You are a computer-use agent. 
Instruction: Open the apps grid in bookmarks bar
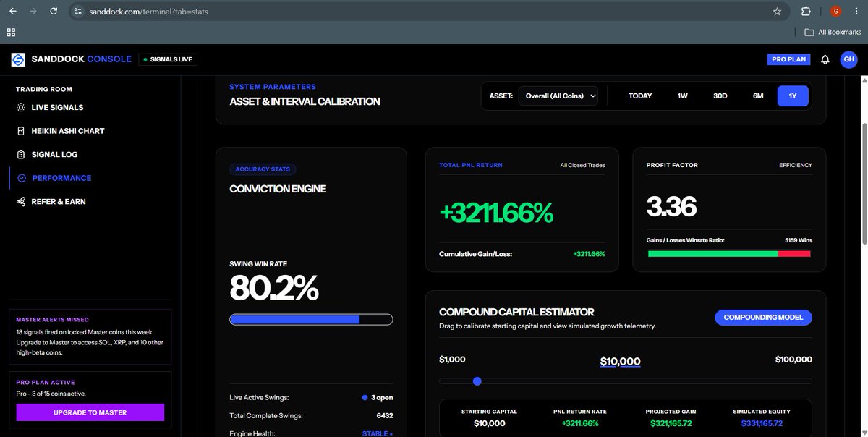(11, 32)
